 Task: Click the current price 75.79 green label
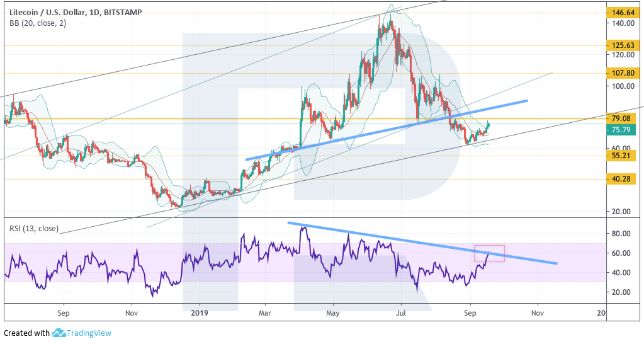622,130
